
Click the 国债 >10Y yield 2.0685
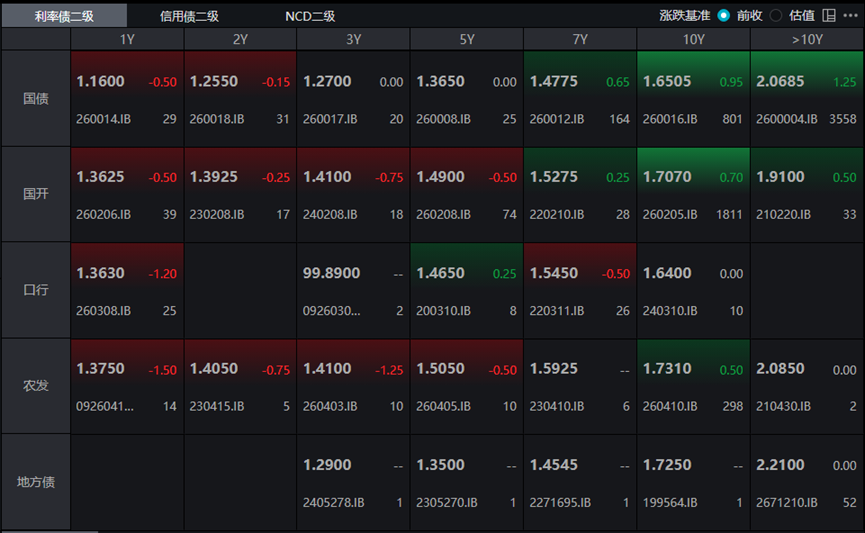tap(780, 82)
